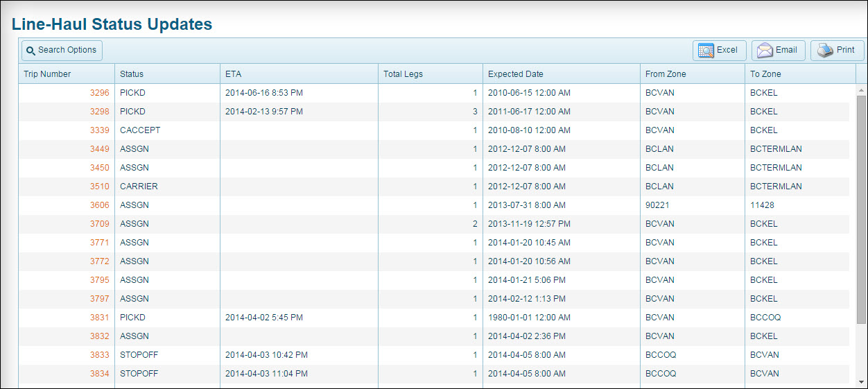Open trip number 3797
Screen dimensions: 868x389
99,299
